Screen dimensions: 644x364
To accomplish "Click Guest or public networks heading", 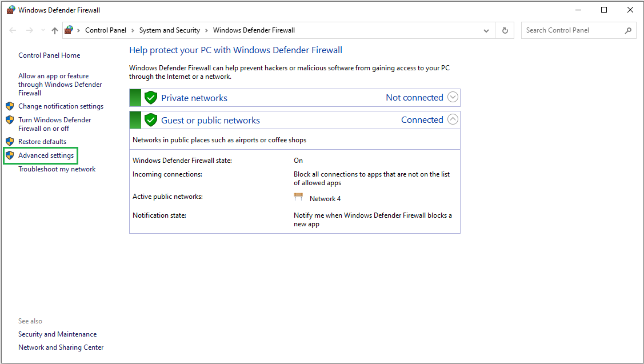I will (x=210, y=121).
